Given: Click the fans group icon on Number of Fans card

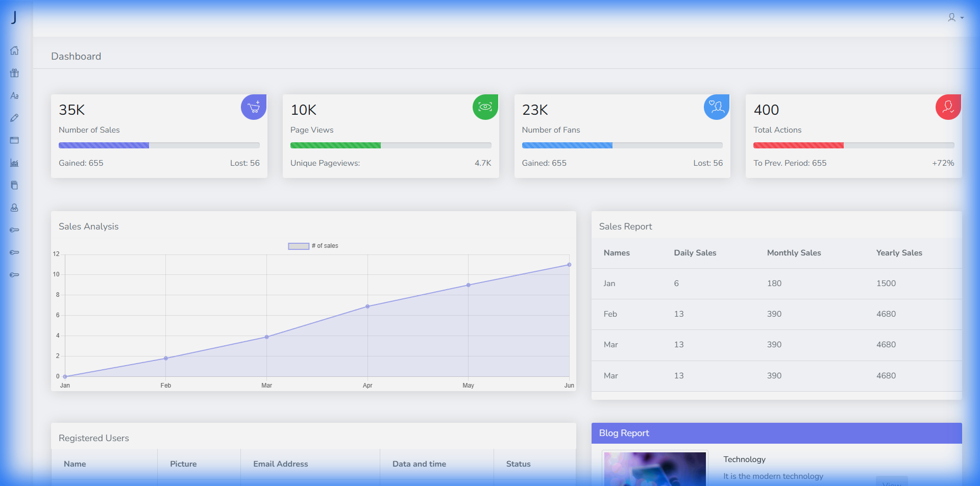Looking at the screenshot, I should click(x=716, y=107).
